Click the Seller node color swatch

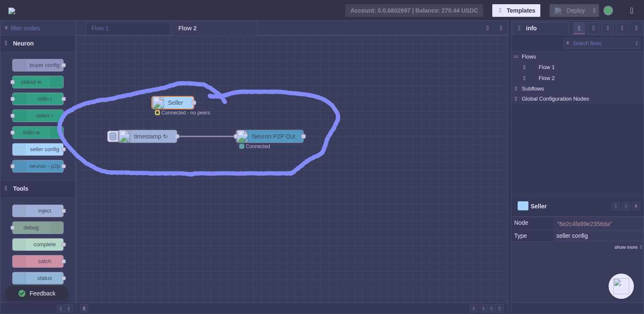[x=523, y=206]
